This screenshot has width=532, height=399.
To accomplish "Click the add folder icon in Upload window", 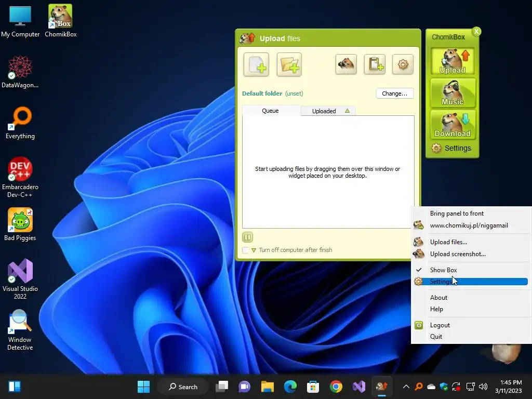I will [x=289, y=64].
